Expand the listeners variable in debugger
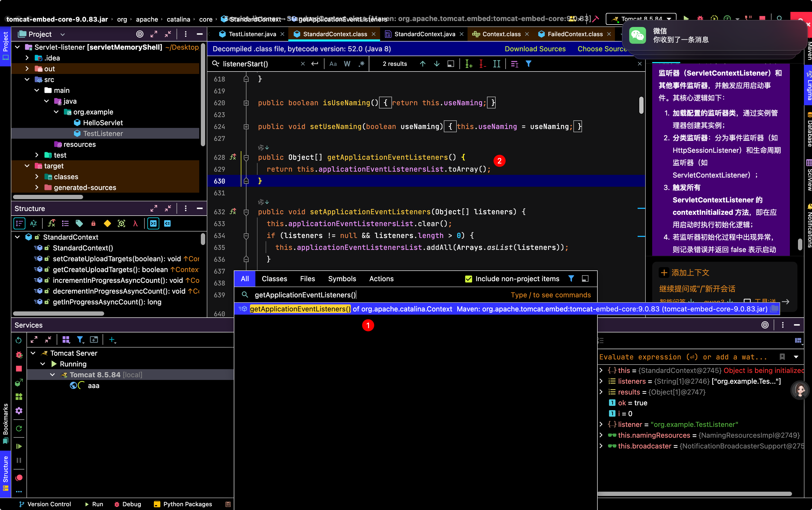 click(x=601, y=381)
